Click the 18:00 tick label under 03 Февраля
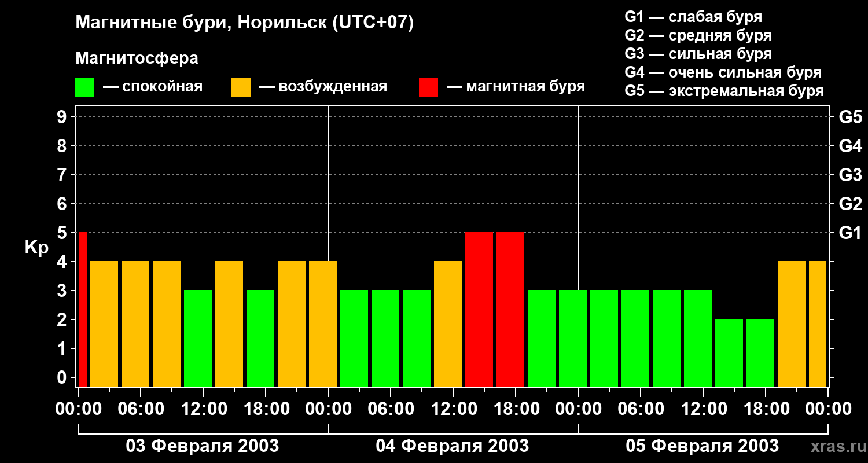The width and height of the screenshot is (868, 463). click(266, 409)
